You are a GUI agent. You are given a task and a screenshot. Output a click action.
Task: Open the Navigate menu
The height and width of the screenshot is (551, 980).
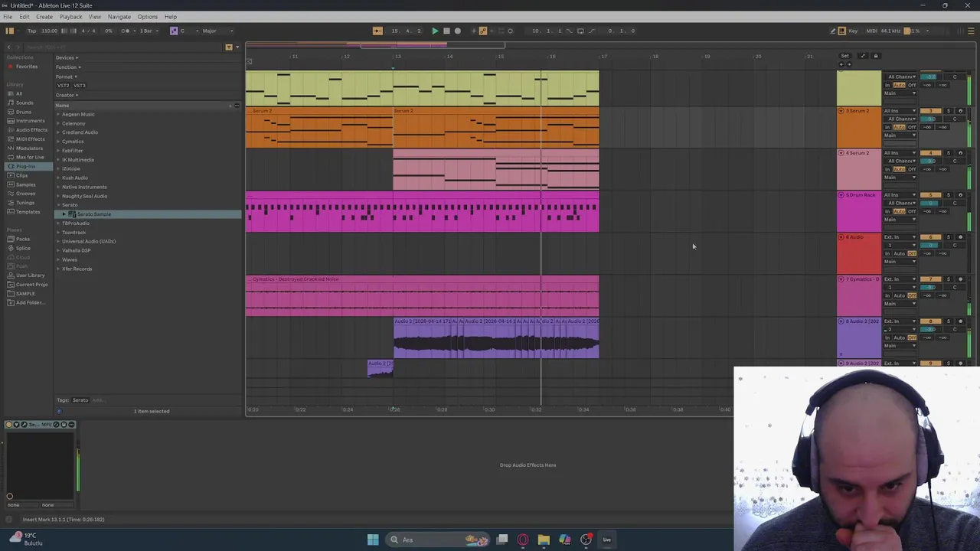pyautogui.click(x=119, y=17)
